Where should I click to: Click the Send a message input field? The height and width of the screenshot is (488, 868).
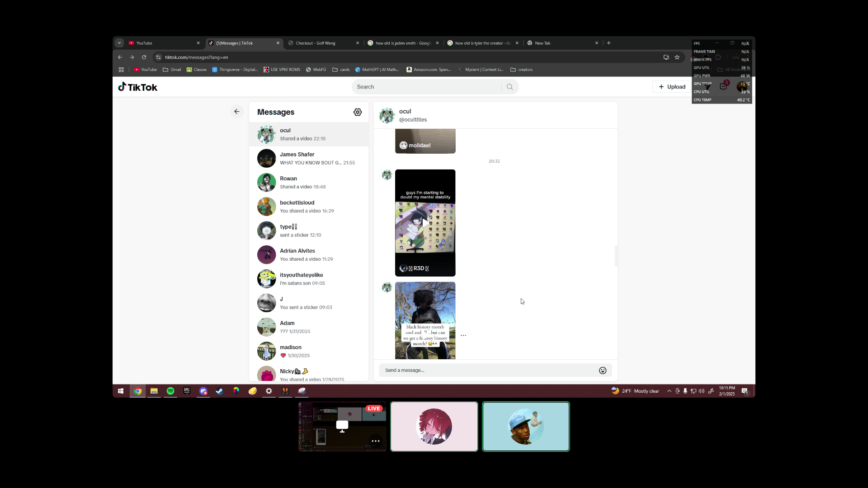click(488, 371)
